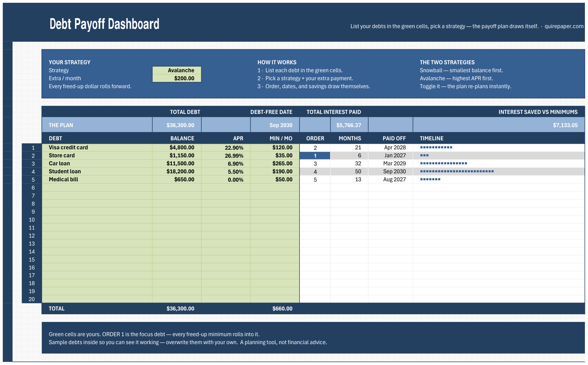Screen dimensions: 588x365
Task: Click the Sep 2030 paid off cell in Student loan row
Action: (x=390, y=172)
